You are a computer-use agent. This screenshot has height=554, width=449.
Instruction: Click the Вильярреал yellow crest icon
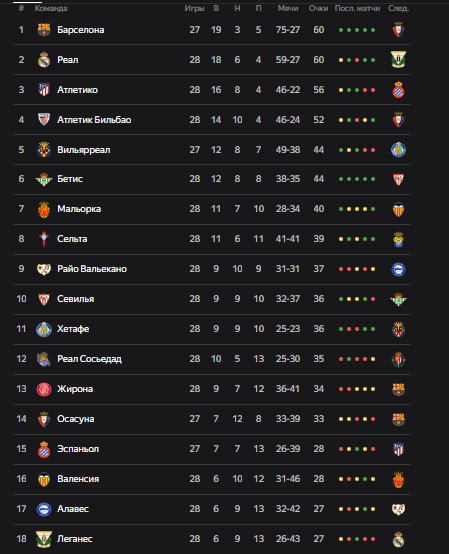(x=44, y=150)
